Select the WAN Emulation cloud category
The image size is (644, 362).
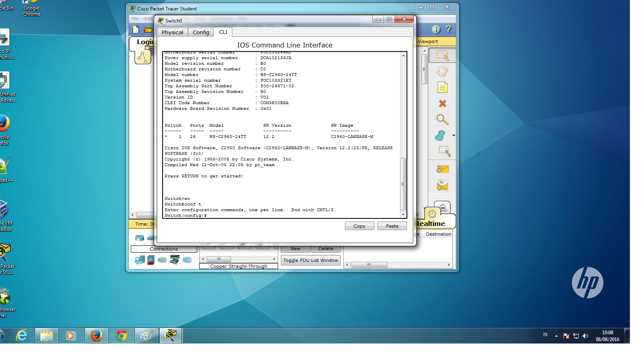pos(162,260)
